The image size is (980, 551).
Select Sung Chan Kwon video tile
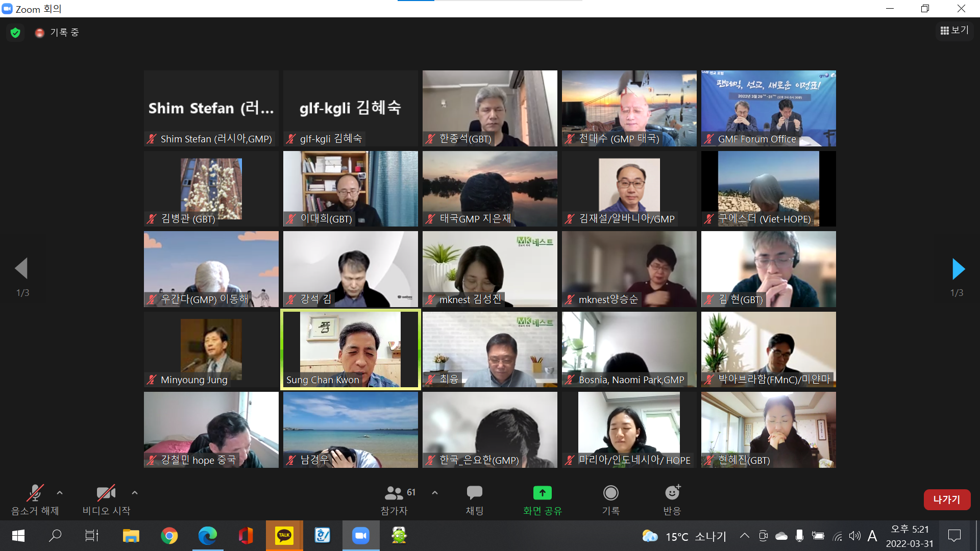click(x=350, y=349)
